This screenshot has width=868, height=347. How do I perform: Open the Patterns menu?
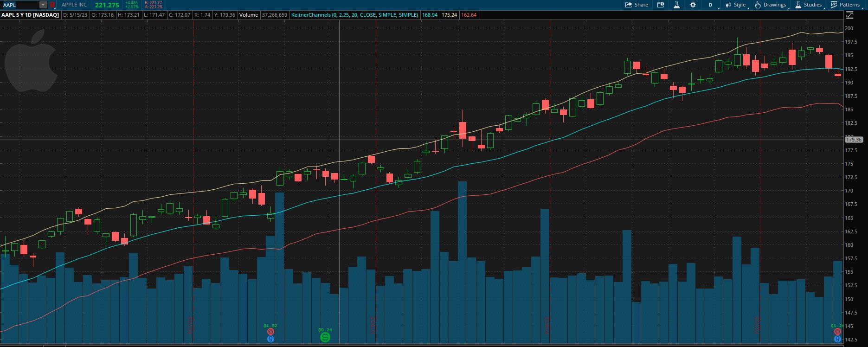(845, 5)
